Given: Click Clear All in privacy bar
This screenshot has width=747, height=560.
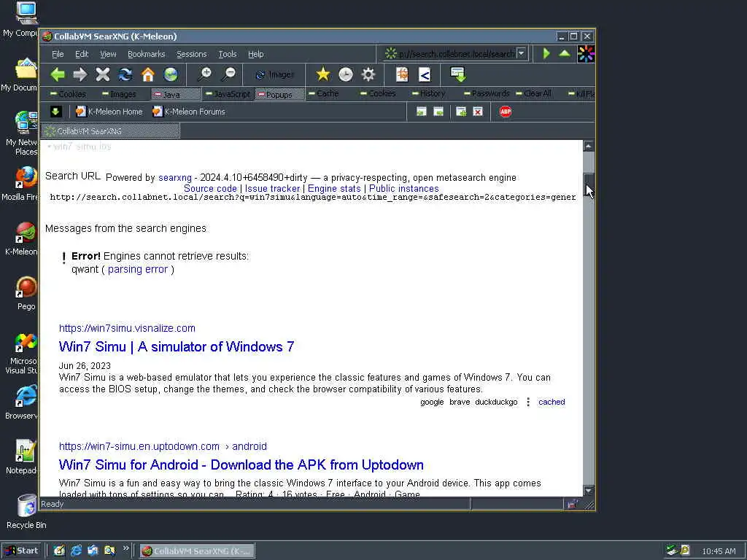Looking at the screenshot, I should [533, 93].
